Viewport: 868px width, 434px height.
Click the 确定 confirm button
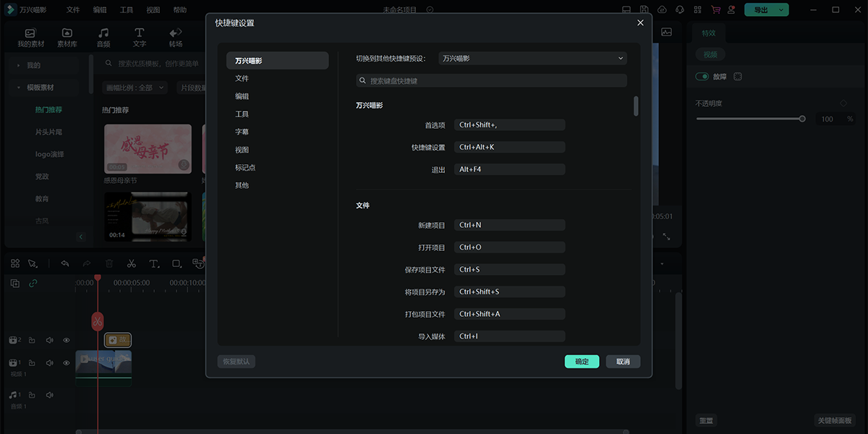pyautogui.click(x=582, y=362)
